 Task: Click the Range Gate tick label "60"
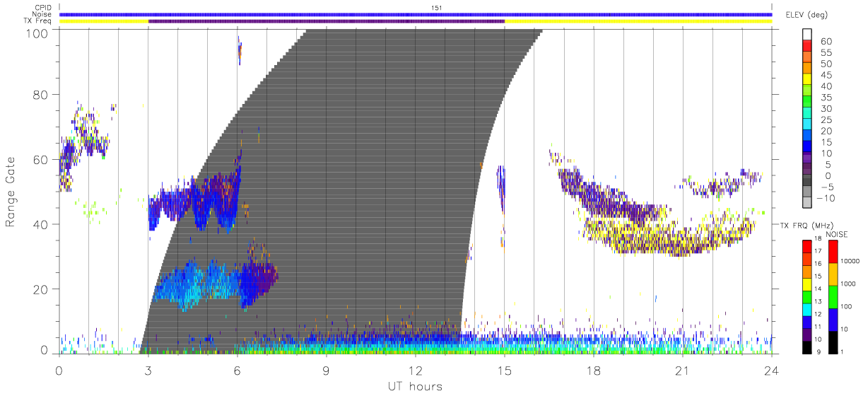pos(42,159)
